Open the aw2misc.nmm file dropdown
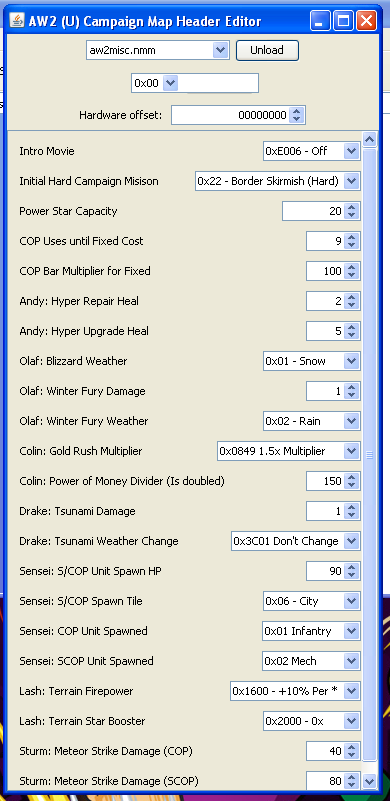 click(x=220, y=50)
